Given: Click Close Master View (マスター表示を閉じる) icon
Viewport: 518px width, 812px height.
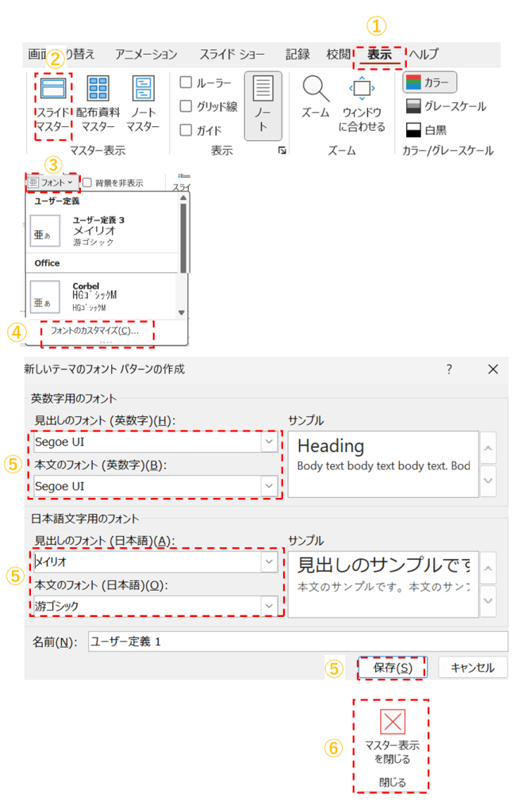Looking at the screenshot, I should [x=392, y=721].
